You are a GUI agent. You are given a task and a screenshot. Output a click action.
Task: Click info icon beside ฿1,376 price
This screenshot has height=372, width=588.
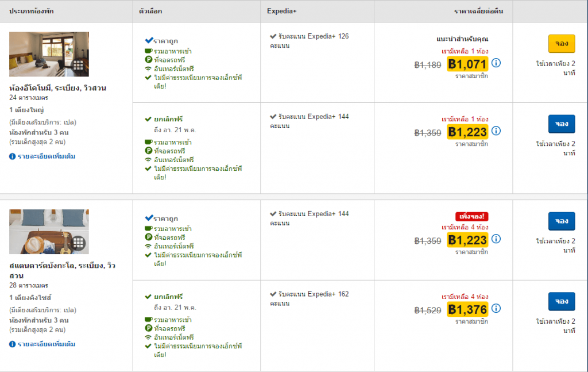pyautogui.click(x=496, y=309)
